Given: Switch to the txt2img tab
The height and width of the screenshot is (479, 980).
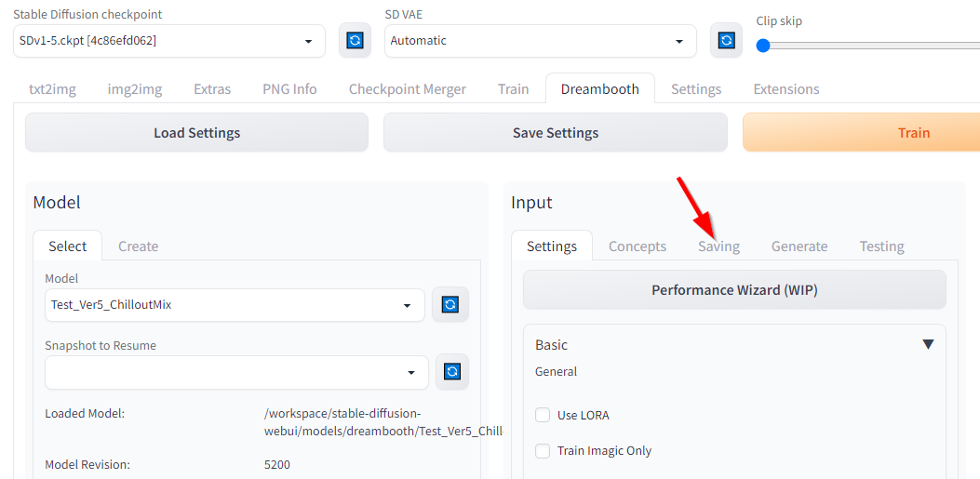Looking at the screenshot, I should [52, 89].
